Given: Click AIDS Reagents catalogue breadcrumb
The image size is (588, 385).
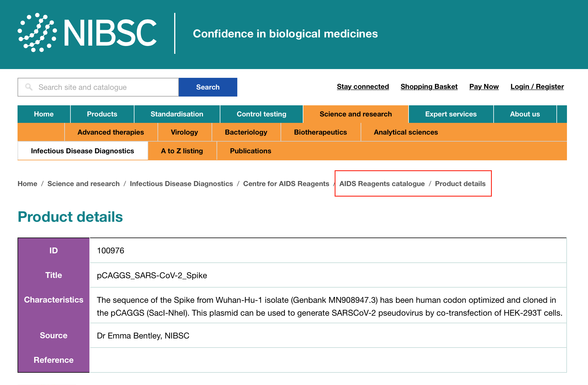Looking at the screenshot, I should (x=382, y=184).
